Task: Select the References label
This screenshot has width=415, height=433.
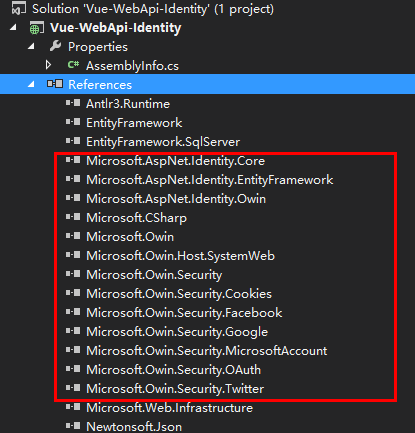Action: click(100, 85)
